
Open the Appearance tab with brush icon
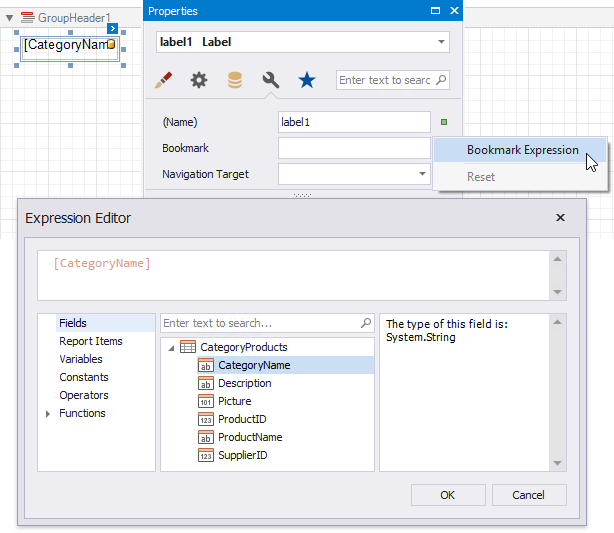click(x=164, y=80)
